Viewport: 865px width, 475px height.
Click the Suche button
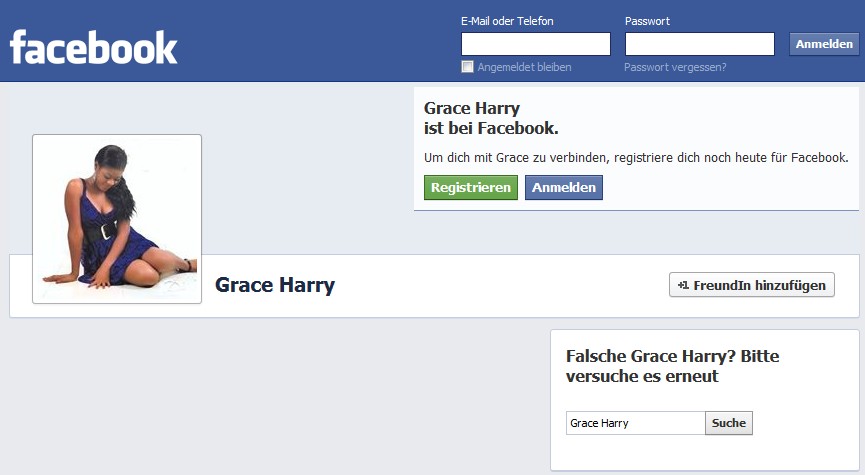pyautogui.click(x=729, y=423)
